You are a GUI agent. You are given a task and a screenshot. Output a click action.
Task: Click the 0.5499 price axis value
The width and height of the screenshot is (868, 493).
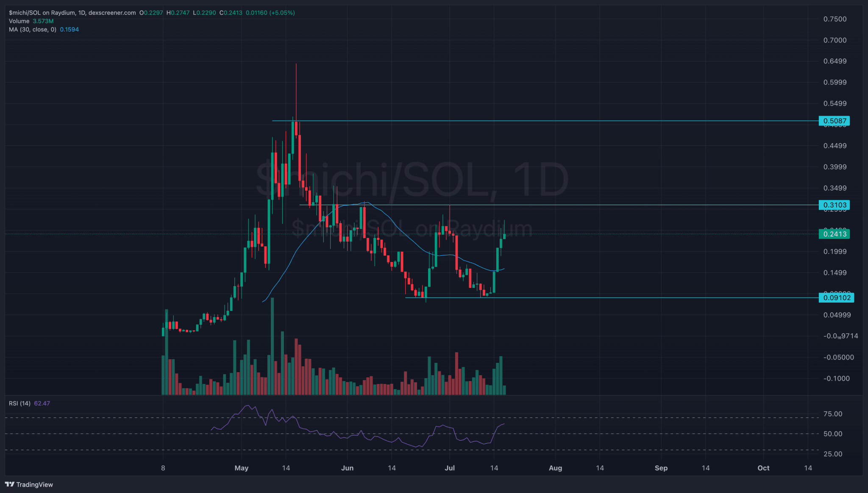tap(835, 103)
